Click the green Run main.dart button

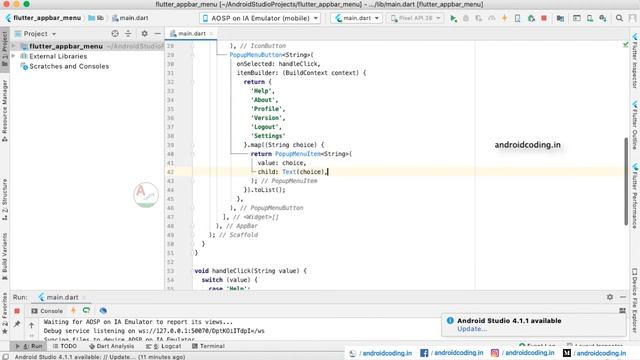pyautogui.click(x=453, y=18)
